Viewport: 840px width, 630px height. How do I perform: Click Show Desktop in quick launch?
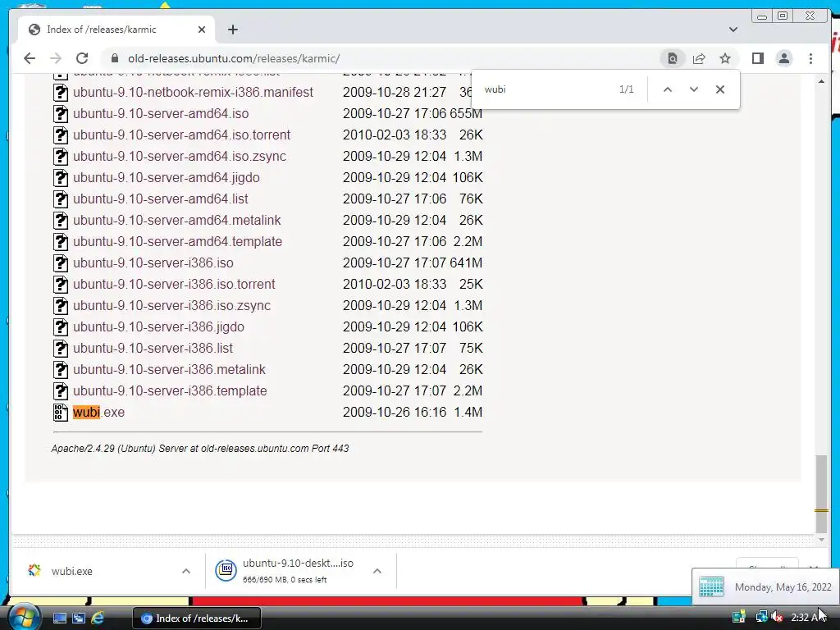[x=59, y=618]
